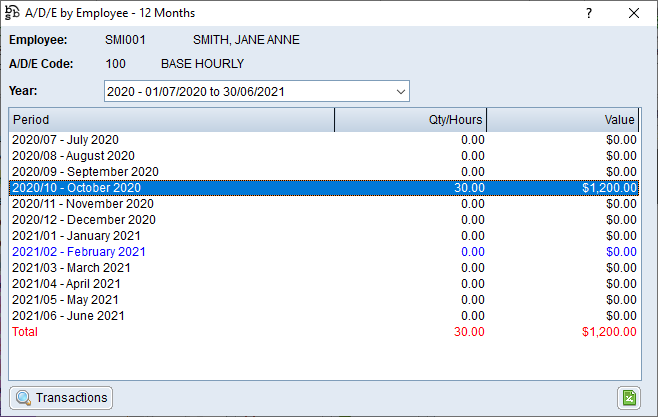Sort by the Qty/Hours column header
Screen dimensions: 658x417
410,120
